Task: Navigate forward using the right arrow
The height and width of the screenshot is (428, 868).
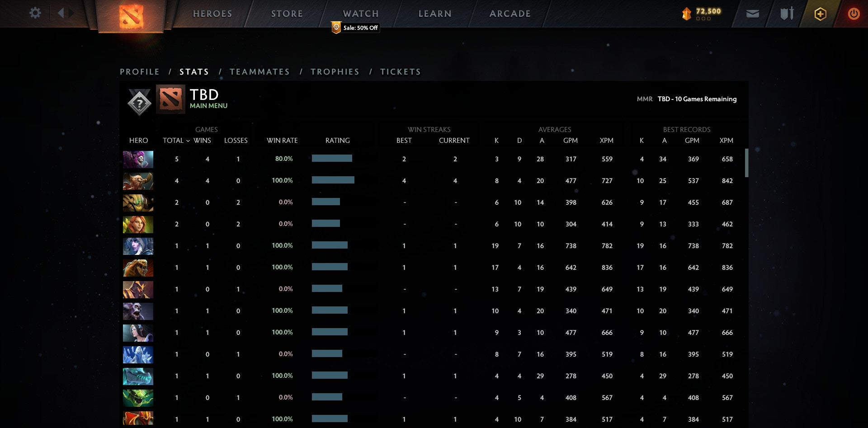Action: (71, 13)
